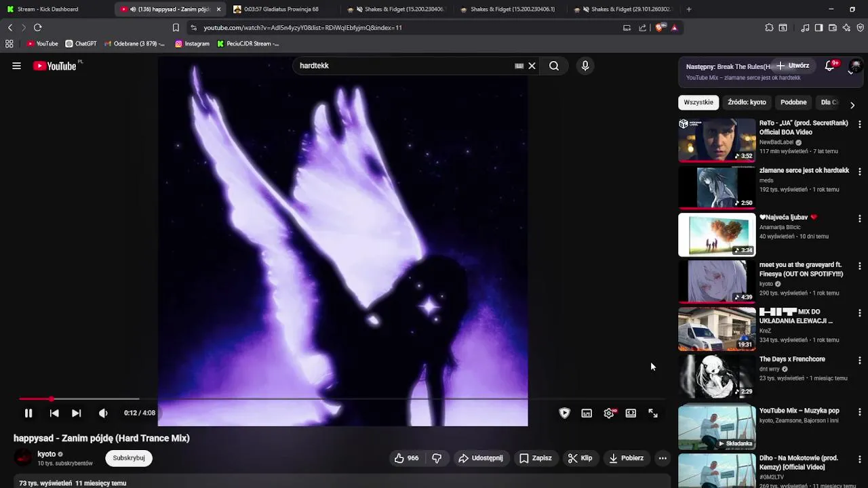868x488 pixels.
Task: Open the account avatar menu
Action: 856,66
